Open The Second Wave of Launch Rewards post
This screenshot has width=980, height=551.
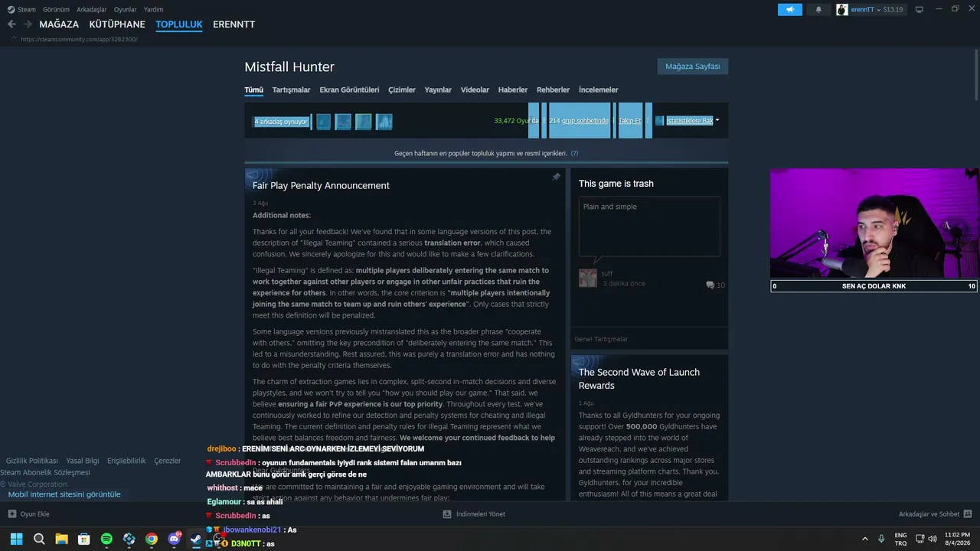pyautogui.click(x=639, y=379)
